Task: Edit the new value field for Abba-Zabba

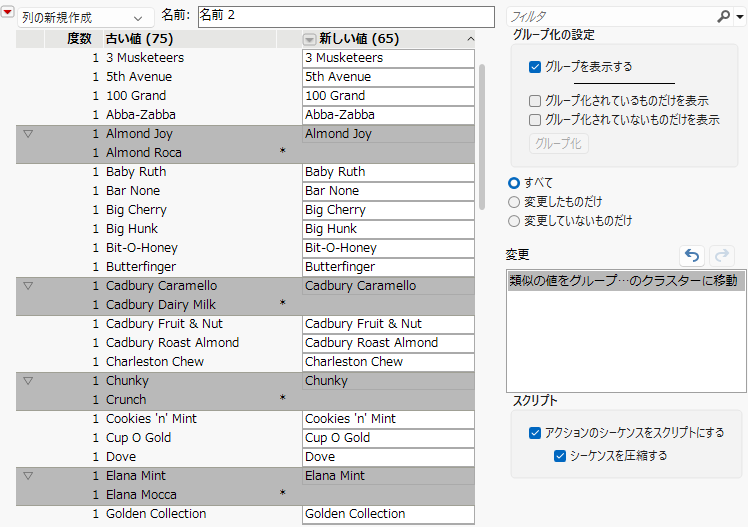Action: coord(388,115)
